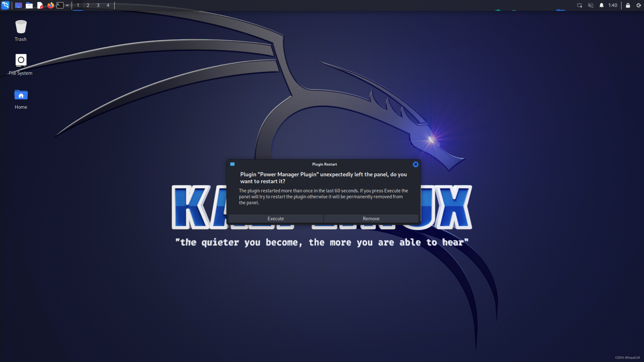The image size is (644, 362).
Task: Open the file manager launcher
Action: (x=29, y=5)
